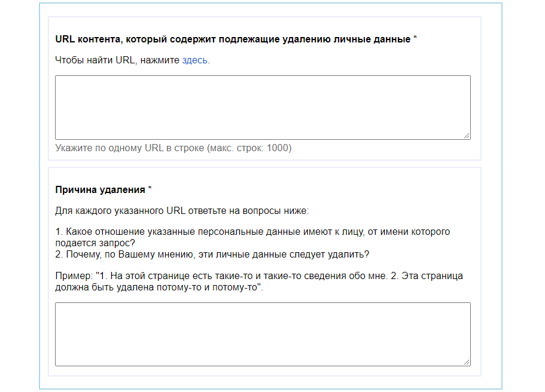Click 'Для каждого указанного URL ответьте' instruction
Viewport: 545px width, 392px height.
coord(181,211)
